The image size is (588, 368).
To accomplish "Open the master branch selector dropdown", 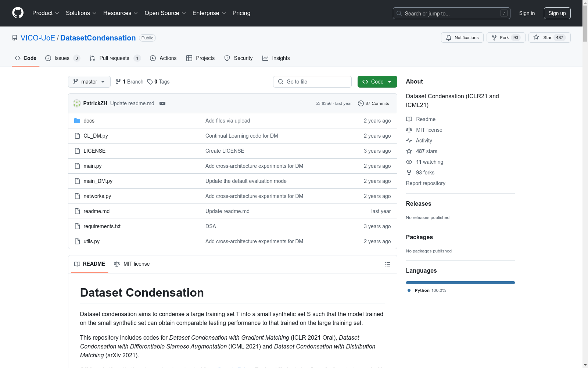I will point(89,82).
